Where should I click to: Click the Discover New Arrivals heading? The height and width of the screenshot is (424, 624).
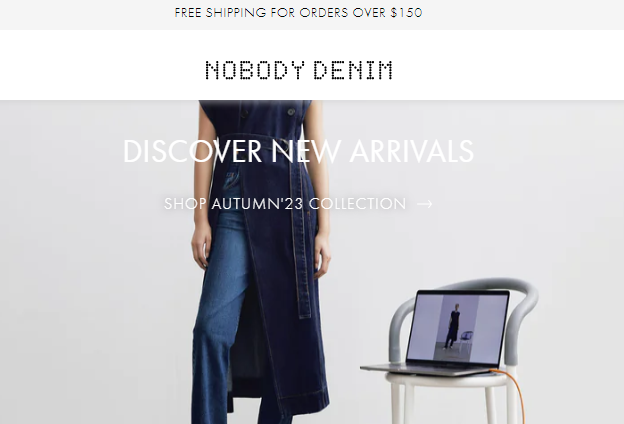(x=298, y=151)
